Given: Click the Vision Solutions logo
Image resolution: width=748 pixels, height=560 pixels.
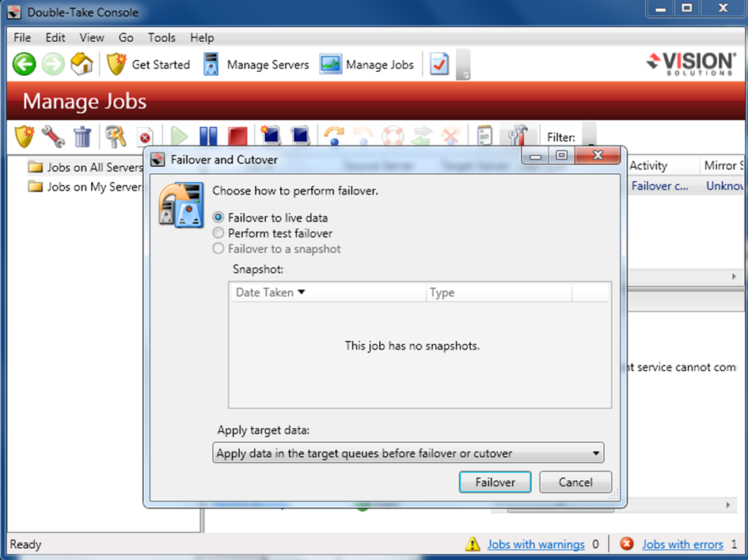Looking at the screenshot, I should pyautogui.click(x=691, y=64).
